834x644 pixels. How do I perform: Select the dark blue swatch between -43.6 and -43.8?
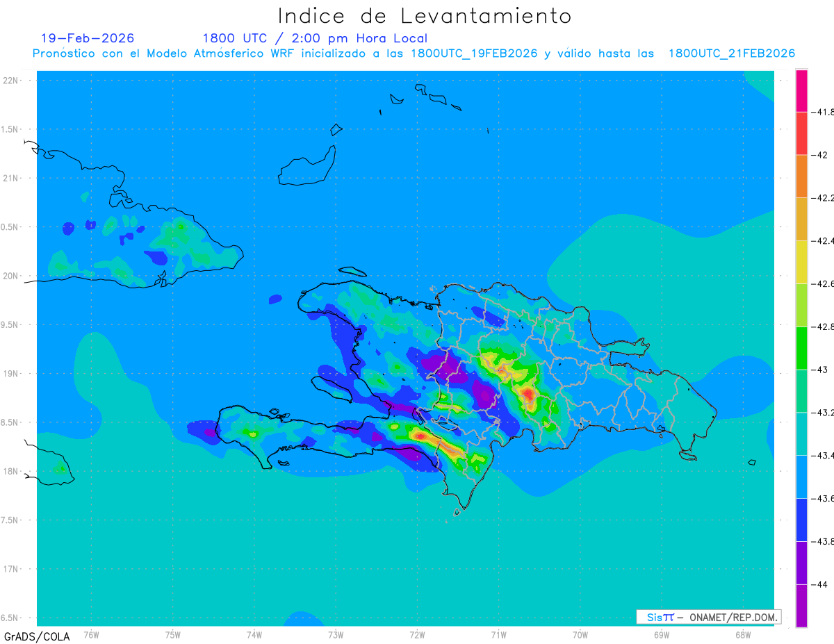[x=801, y=520]
